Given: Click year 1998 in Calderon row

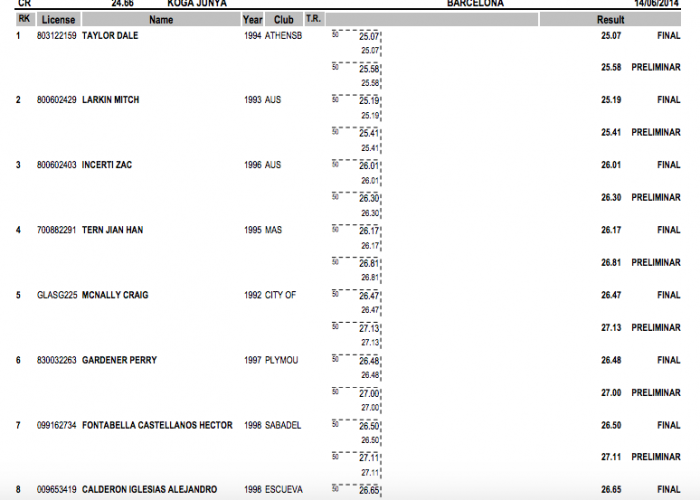Looking at the screenshot, I should coord(253,490).
